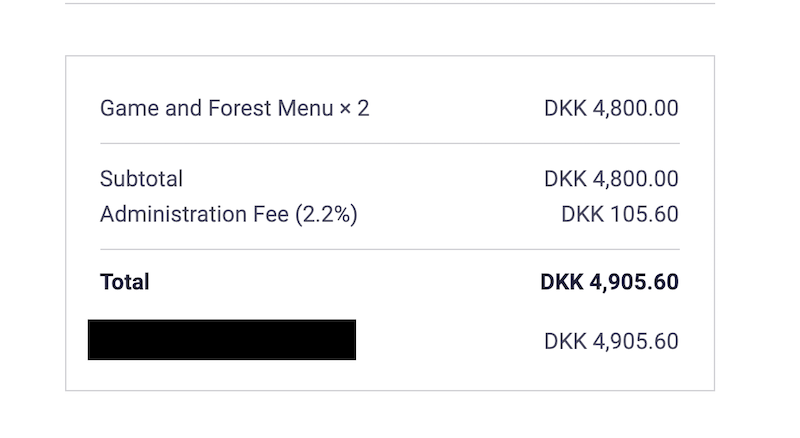Viewport: 800px width, 438px height.
Task: Select the "× 2" quantity text
Action: (354, 108)
